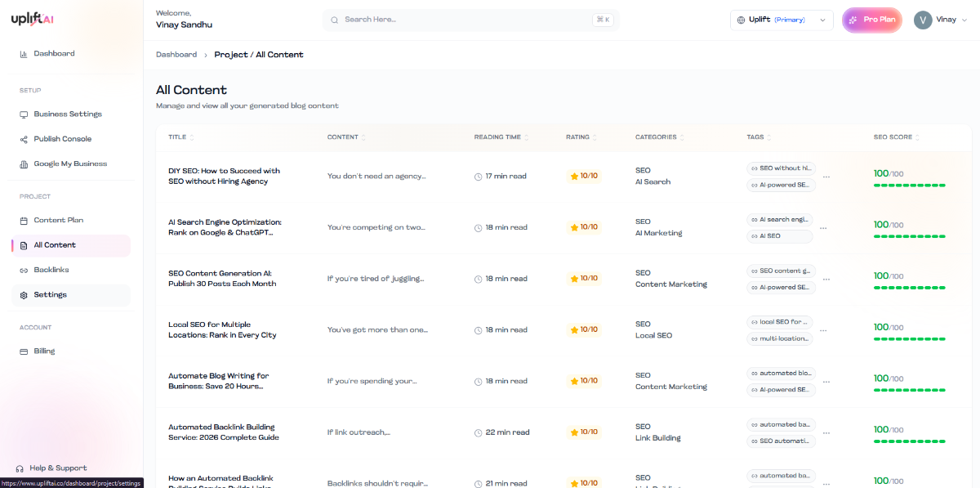Open AI Search Engine Optimization article

(225, 227)
